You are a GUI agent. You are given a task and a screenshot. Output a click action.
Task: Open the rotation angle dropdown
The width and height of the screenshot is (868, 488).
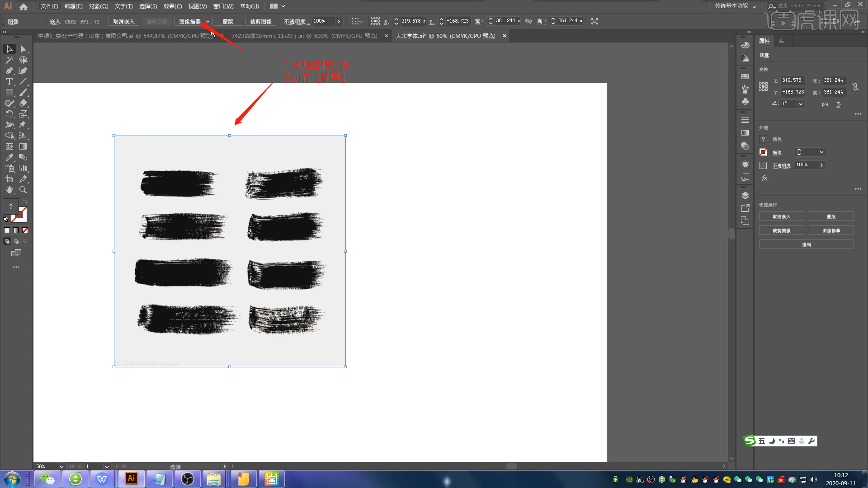[801, 104]
